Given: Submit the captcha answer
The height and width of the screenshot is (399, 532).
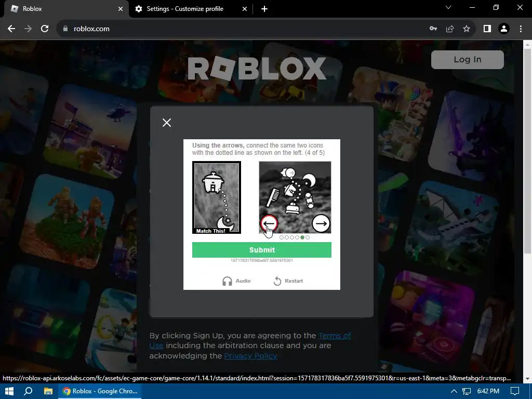Looking at the screenshot, I should [262, 250].
